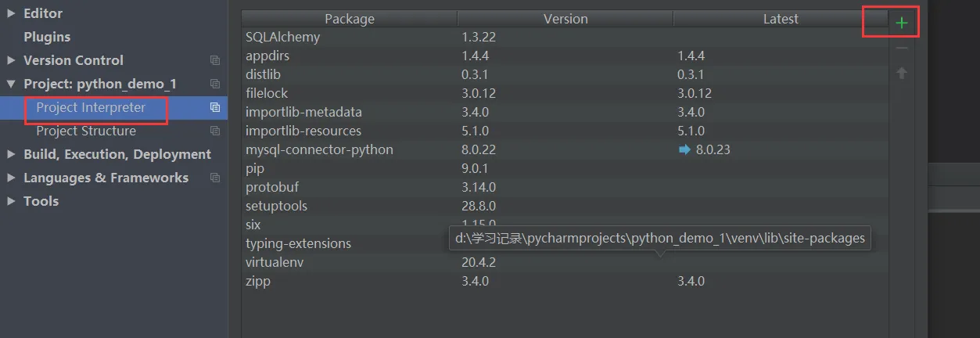Click the green plus install package icon
This screenshot has height=338, width=980.
pyautogui.click(x=902, y=23)
